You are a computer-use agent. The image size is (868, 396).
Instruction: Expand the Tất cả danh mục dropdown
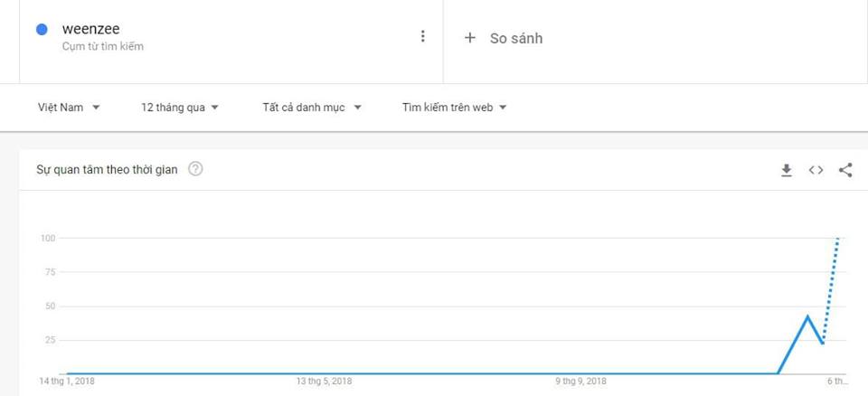point(312,108)
